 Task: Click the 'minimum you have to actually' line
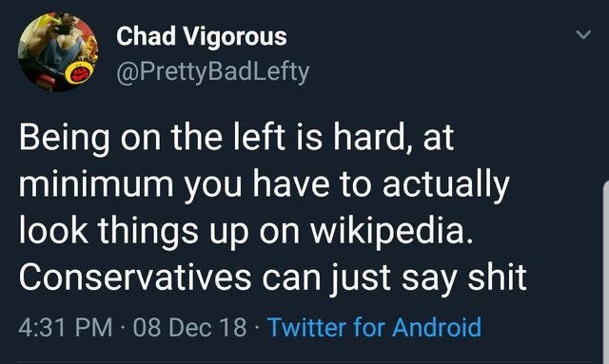tap(265, 185)
